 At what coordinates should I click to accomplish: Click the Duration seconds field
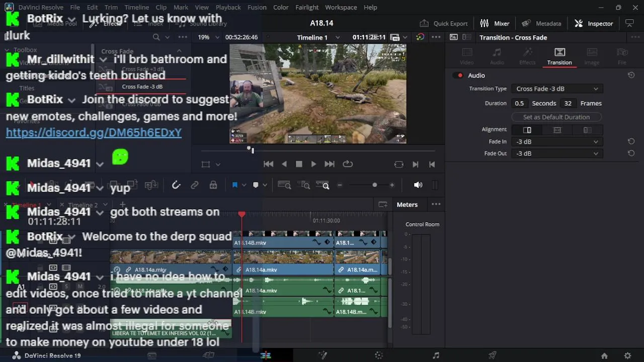[x=519, y=103]
